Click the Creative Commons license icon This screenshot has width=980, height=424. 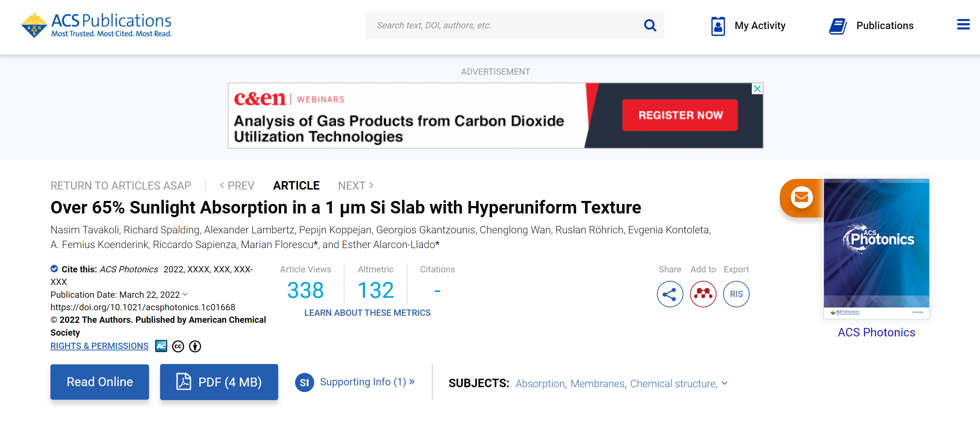[x=178, y=346]
